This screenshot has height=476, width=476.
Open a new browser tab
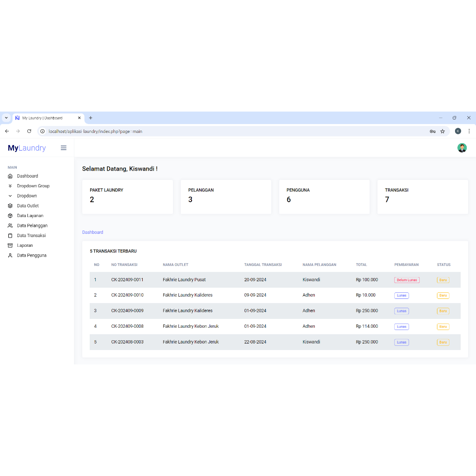(x=91, y=118)
